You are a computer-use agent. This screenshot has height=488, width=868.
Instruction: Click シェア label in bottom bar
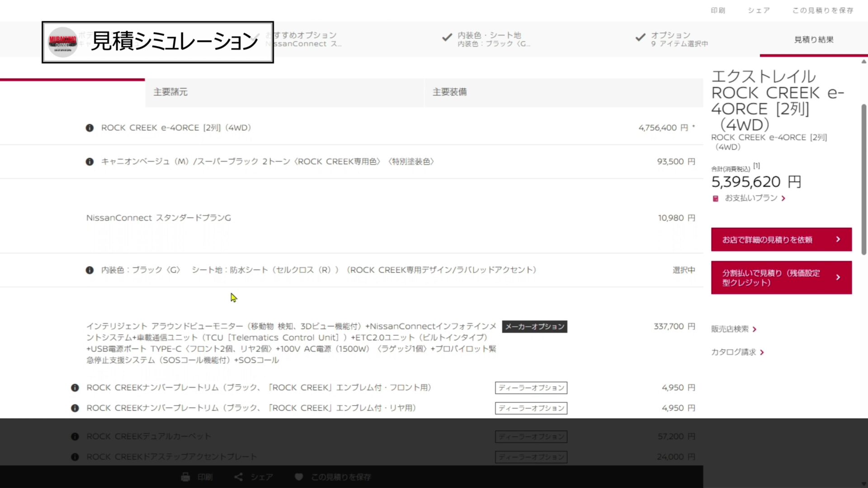tap(262, 477)
